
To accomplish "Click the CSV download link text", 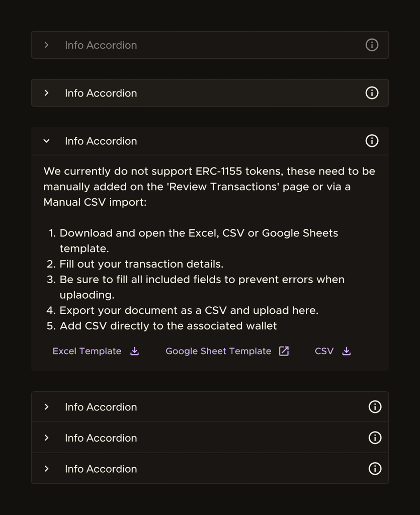I will 324,351.
